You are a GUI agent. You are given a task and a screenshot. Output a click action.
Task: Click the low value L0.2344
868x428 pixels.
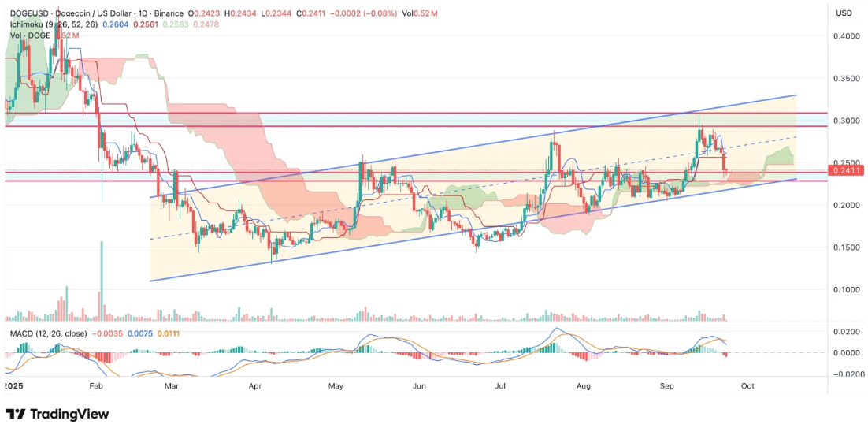(x=276, y=13)
